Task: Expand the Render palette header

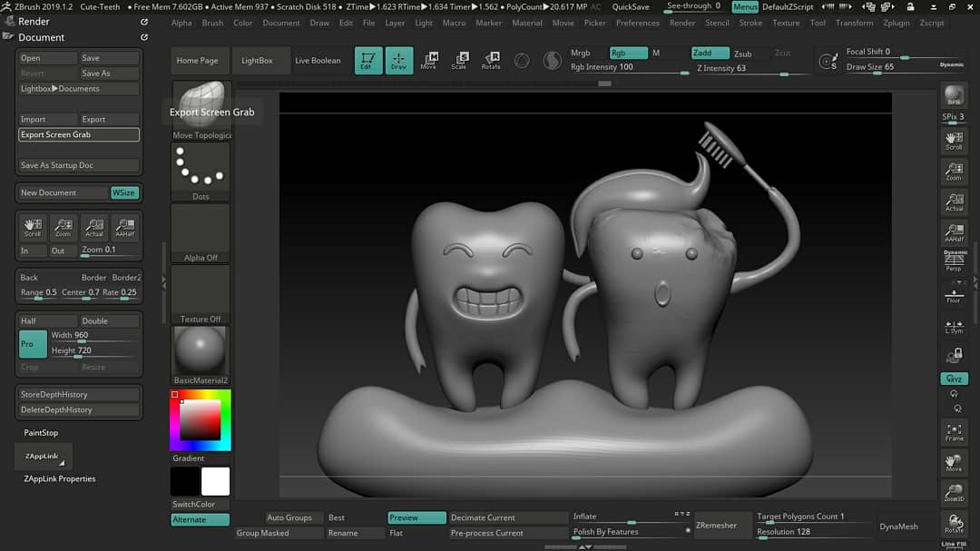Action: tap(34, 21)
